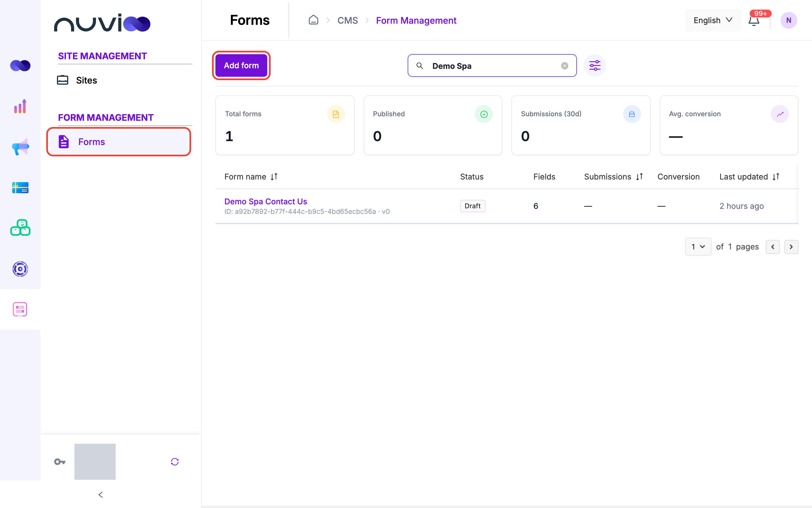This screenshot has height=508, width=812.
Task: Open the English language dropdown
Action: click(713, 20)
